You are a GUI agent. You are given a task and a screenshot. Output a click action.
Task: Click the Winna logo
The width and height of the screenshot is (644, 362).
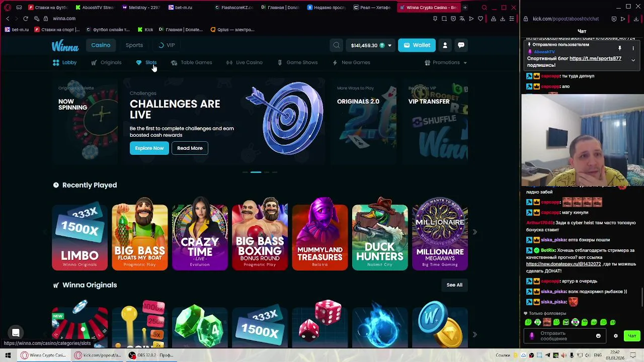pos(65,46)
